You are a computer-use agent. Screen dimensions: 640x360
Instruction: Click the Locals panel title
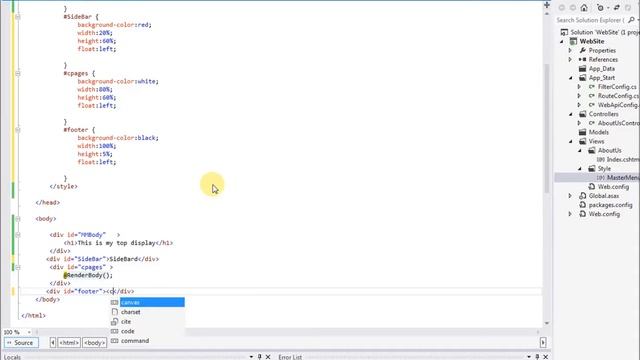(12, 357)
